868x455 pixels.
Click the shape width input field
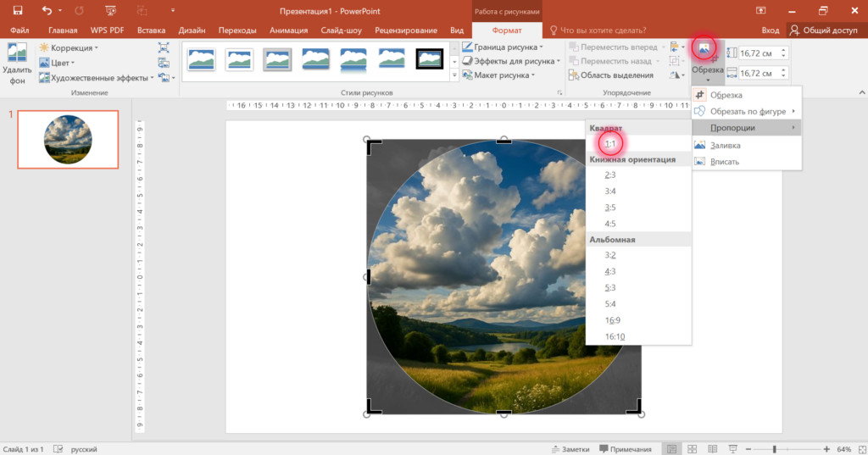[x=759, y=73]
